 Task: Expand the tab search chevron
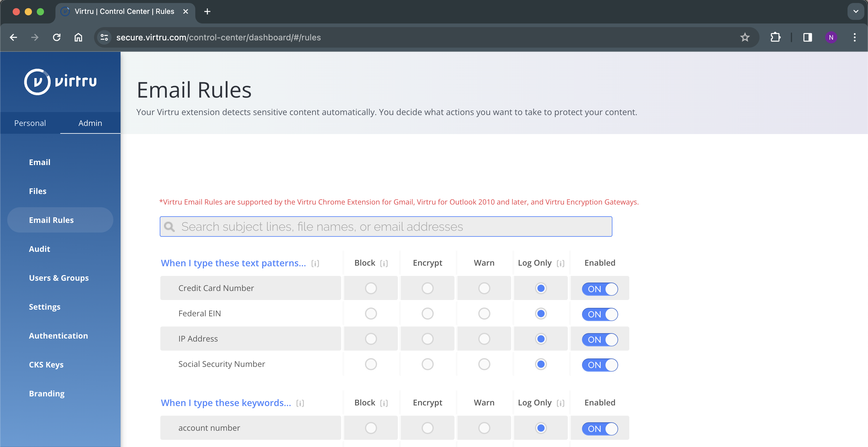pos(856,11)
